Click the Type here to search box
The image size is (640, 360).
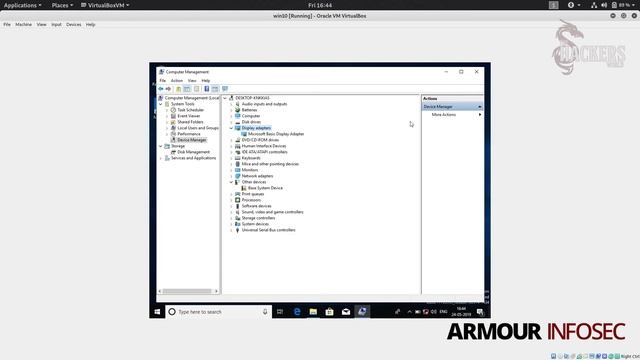coord(218,312)
